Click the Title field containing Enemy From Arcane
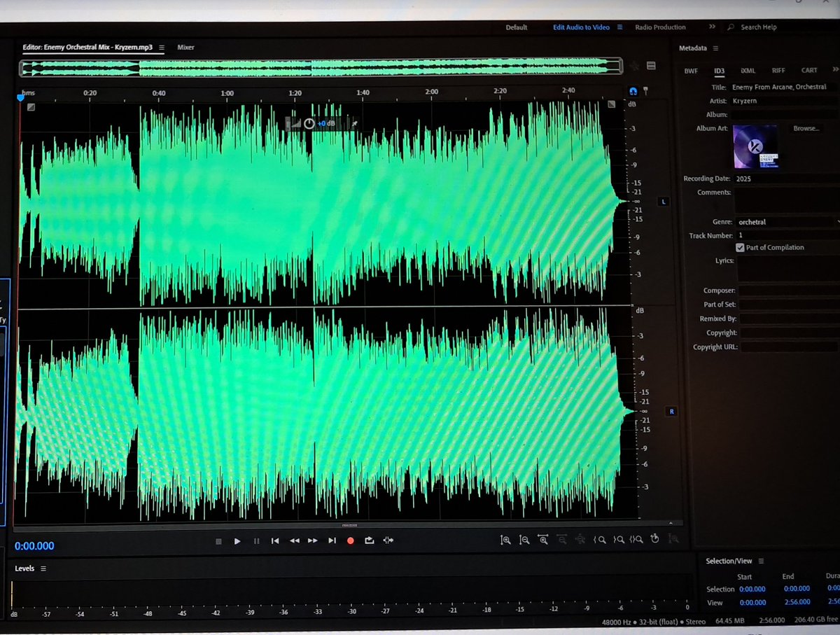Viewport: 840px width, 635px height. click(784, 86)
